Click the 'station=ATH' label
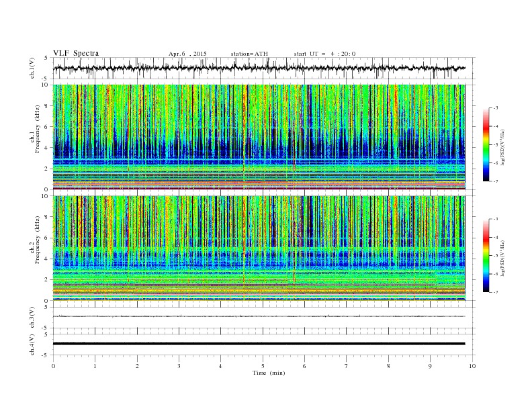 tap(249, 54)
